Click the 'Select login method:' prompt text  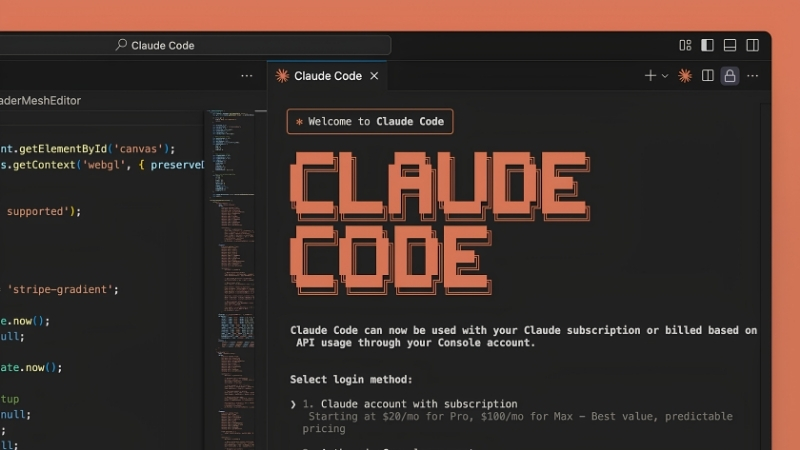[x=351, y=380]
